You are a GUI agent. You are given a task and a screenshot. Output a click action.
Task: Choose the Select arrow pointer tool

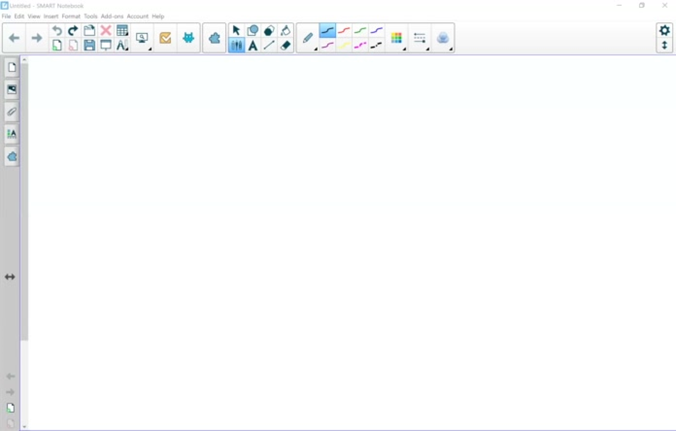237,31
